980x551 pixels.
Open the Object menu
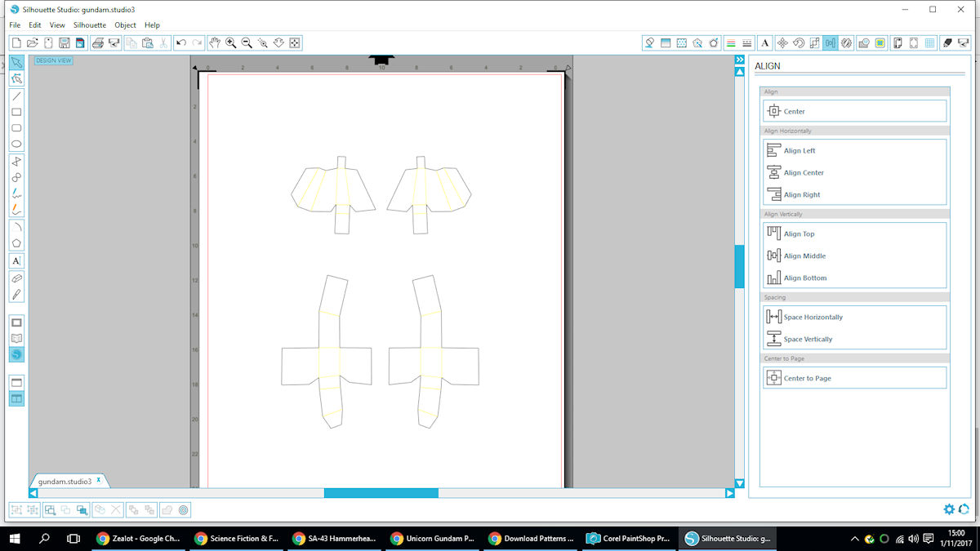[125, 25]
